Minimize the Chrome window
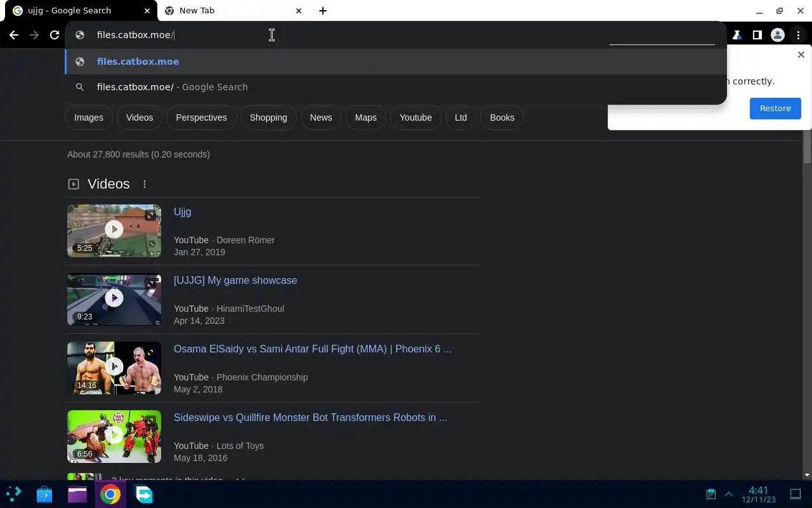This screenshot has width=812, height=508. (759, 11)
